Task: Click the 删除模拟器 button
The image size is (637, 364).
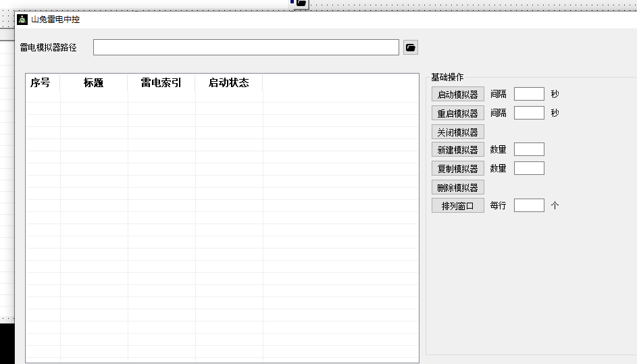Action: [458, 188]
